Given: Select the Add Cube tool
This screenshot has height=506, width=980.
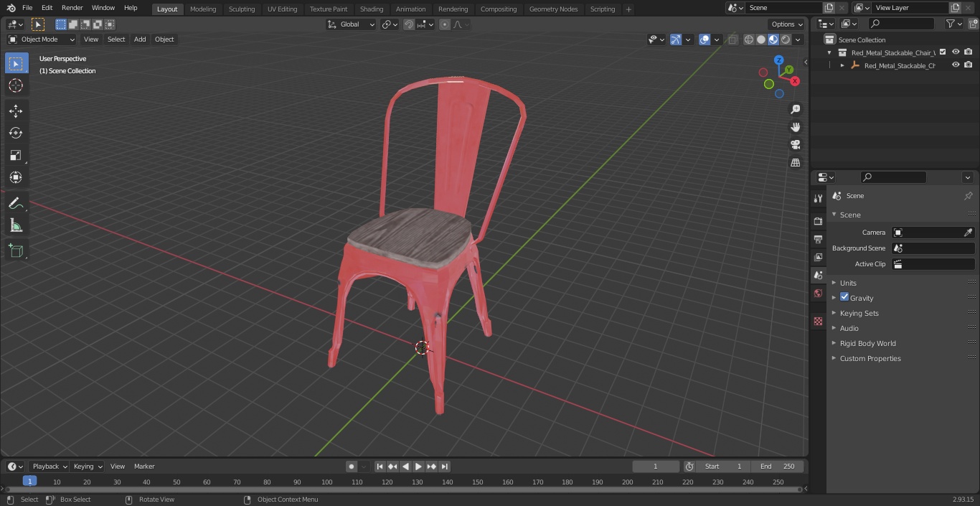Looking at the screenshot, I should pos(16,251).
